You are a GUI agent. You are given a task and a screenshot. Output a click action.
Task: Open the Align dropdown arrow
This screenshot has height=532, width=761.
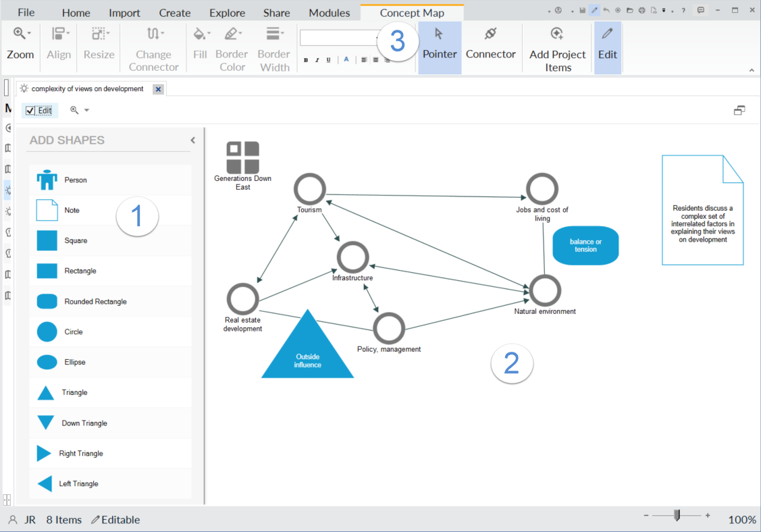[x=67, y=34]
